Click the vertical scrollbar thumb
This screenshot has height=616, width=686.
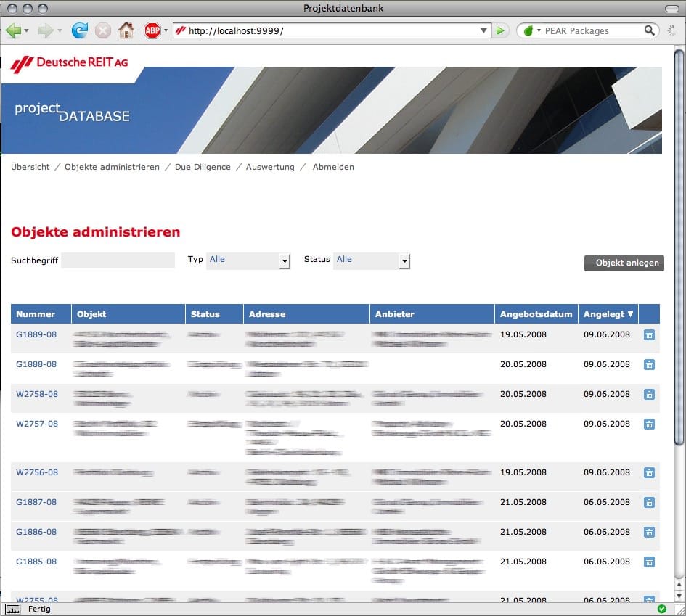[679, 247]
